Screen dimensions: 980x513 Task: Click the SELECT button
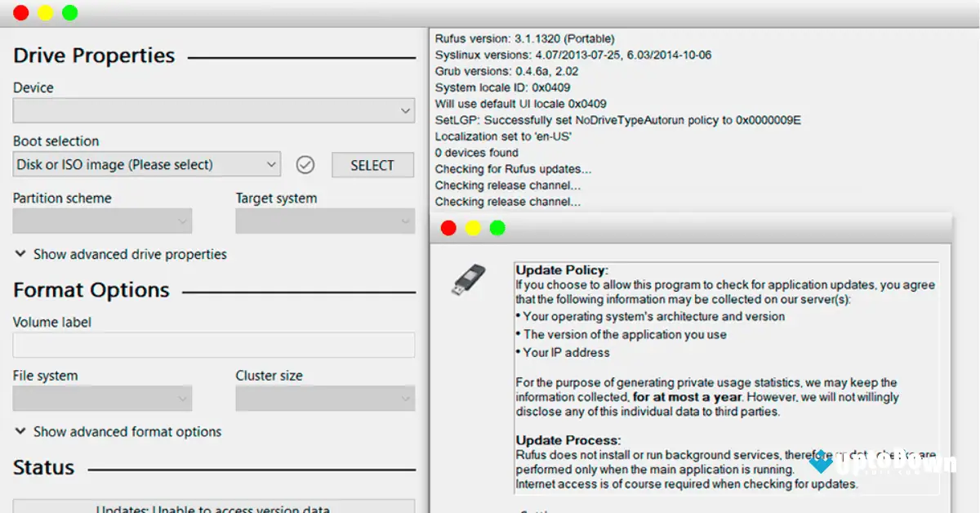[372, 164]
